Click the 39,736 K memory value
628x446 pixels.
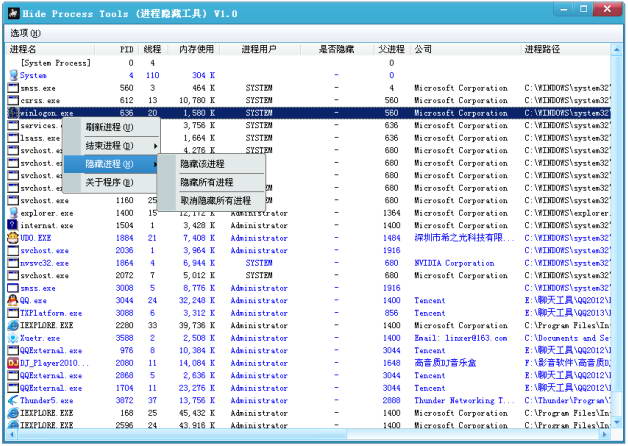coord(197,325)
